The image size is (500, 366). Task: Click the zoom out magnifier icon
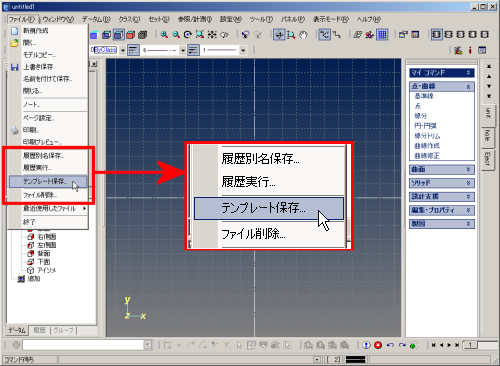click(176, 35)
